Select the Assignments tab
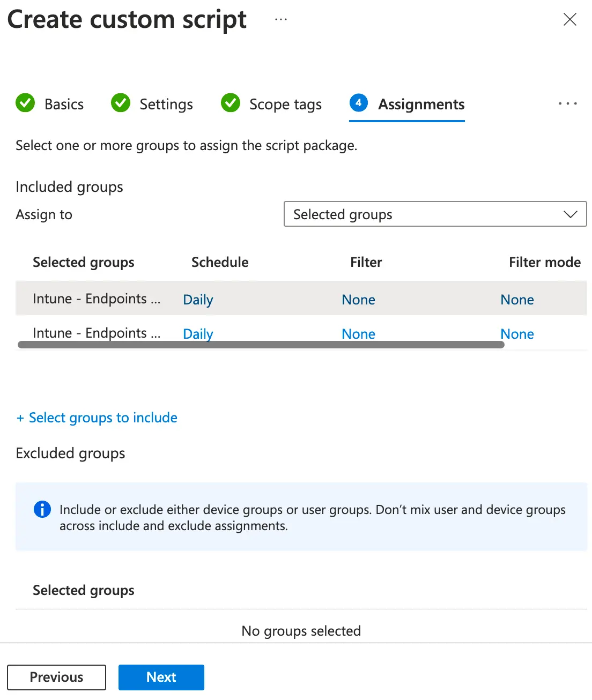 tap(421, 104)
